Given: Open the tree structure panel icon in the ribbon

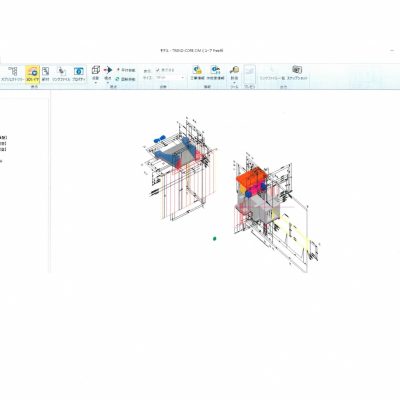Looking at the screenshot, I should pyautogui.click(x=12, y=74).
